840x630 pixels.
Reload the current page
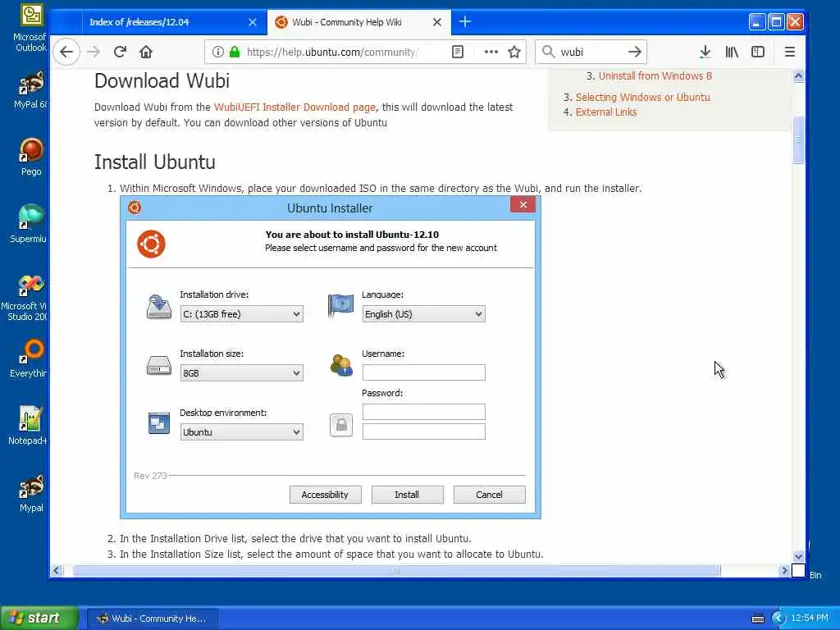coord(120,52)
